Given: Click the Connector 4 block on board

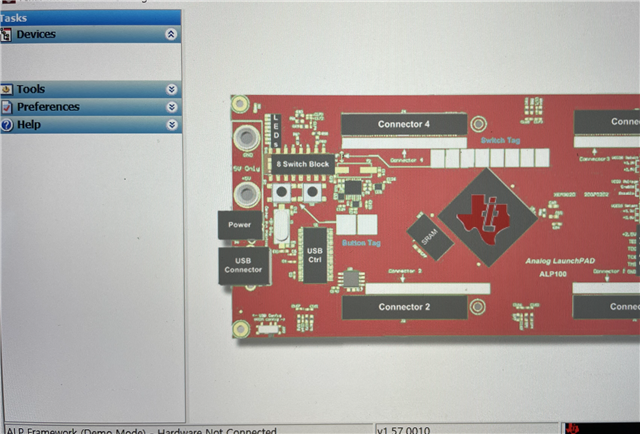Looking at the screenshot, I should point(404,124).
